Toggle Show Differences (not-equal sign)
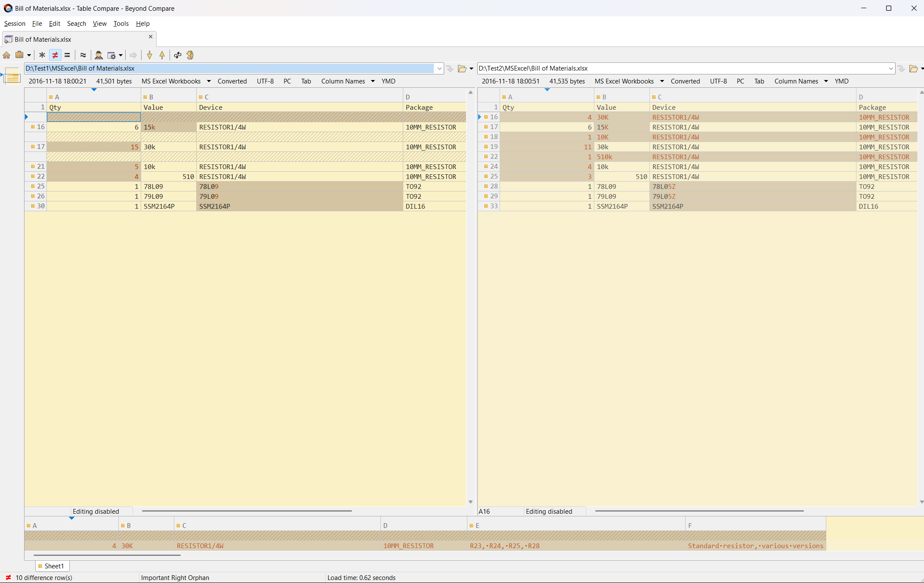 coord(55,55)
